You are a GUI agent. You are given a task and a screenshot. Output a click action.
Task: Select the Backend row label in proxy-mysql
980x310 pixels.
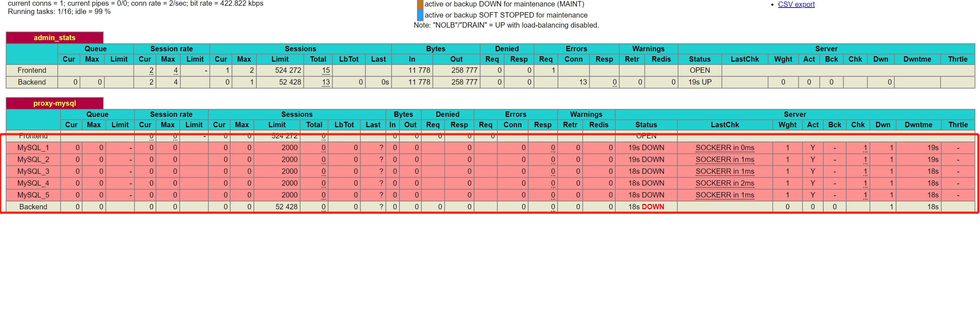[33, 206]
